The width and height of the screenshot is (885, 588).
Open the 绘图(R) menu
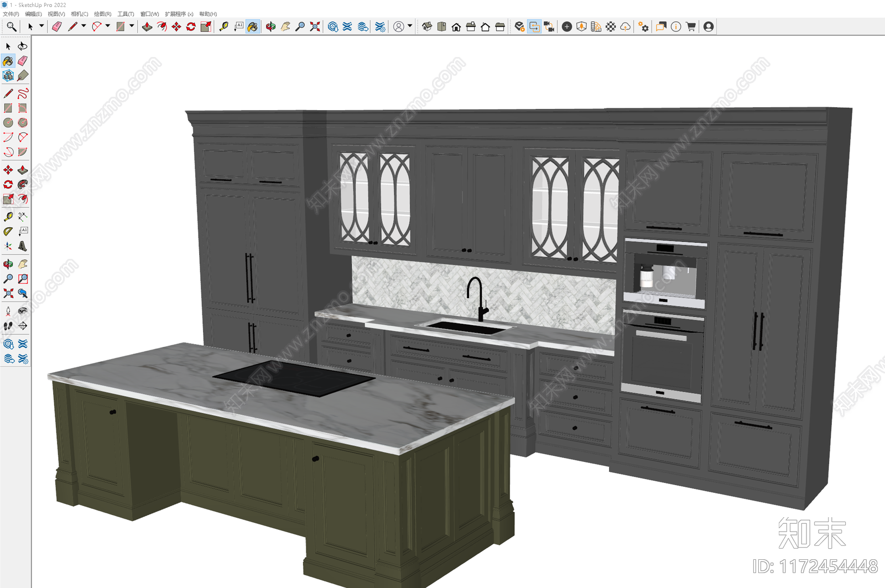coord(103,14)
